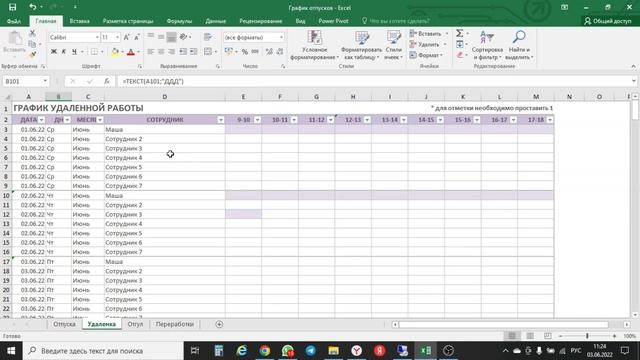Toggle middle vertical alignment

coord(161,37)
